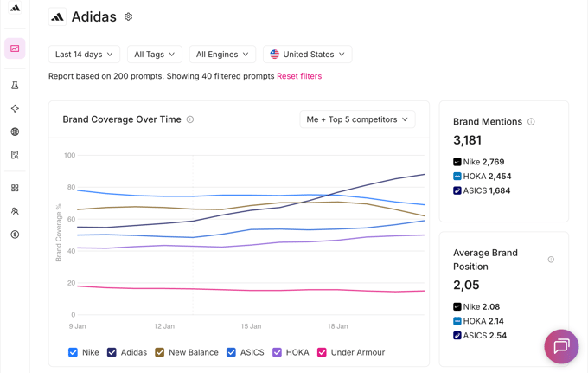The height and width of the screenshot is (373, 588).
Task: Click the 9 Jan axis label
Action: [77, 326]
